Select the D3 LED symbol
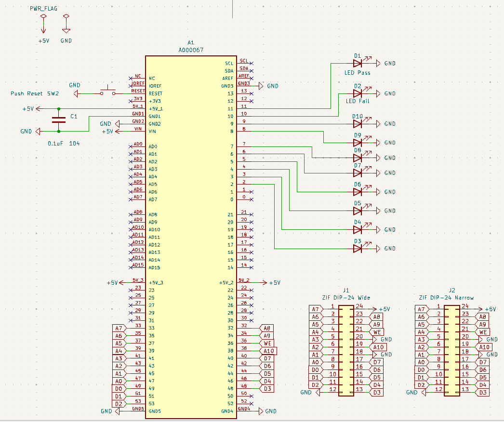Screen dimensions: 504x422 coord(358,249)
